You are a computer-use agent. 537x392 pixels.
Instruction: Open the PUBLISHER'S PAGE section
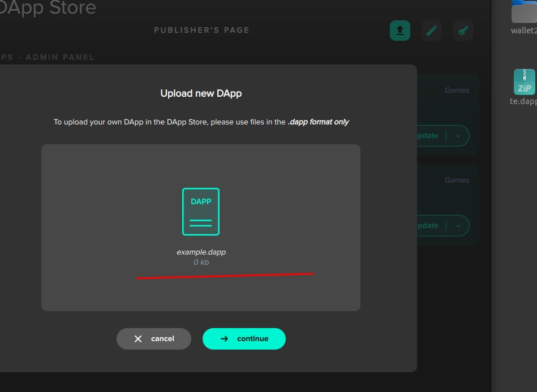pos(201,30)
